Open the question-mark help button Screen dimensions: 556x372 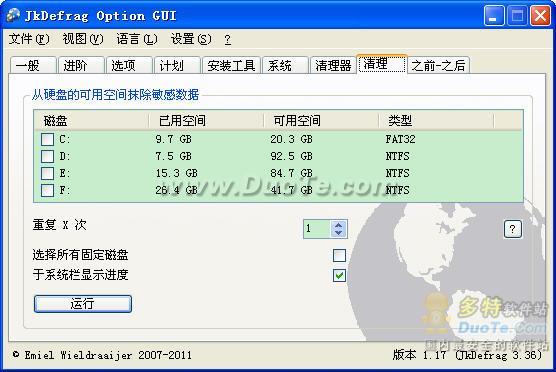point(512,229)
